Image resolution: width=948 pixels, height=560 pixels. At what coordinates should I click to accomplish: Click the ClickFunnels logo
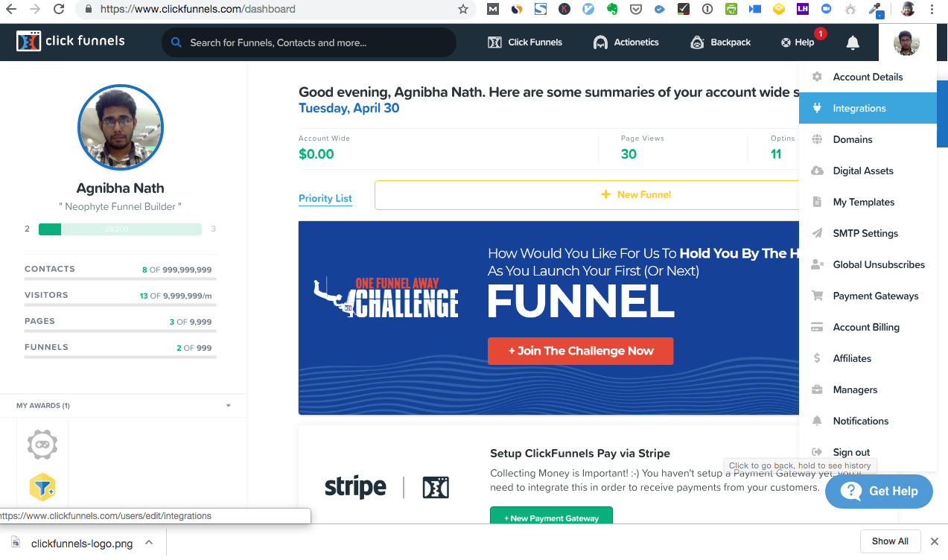tap(71, 41)
